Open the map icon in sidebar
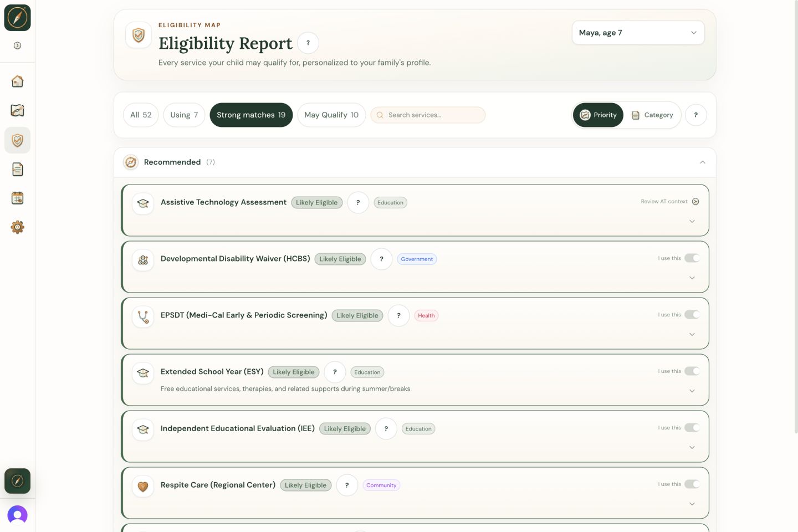Viewport: 798px width, 532px height. coord(17,110)
